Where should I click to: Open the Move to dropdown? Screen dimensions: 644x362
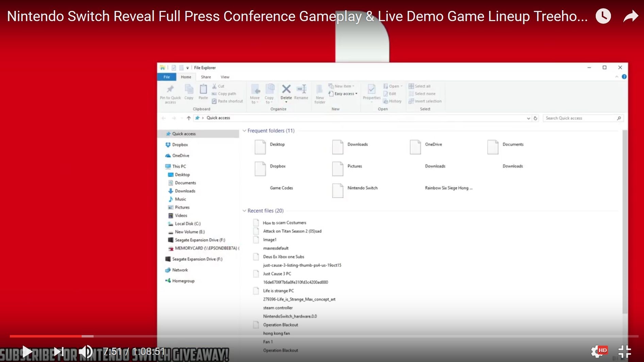pos(255,94)
